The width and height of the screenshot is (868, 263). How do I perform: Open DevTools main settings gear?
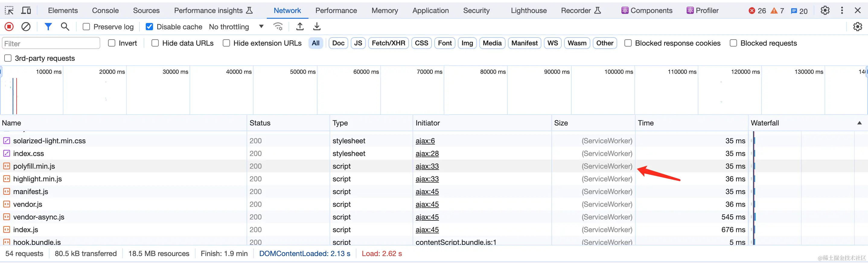pyautogui.click(x=825, y=11)
